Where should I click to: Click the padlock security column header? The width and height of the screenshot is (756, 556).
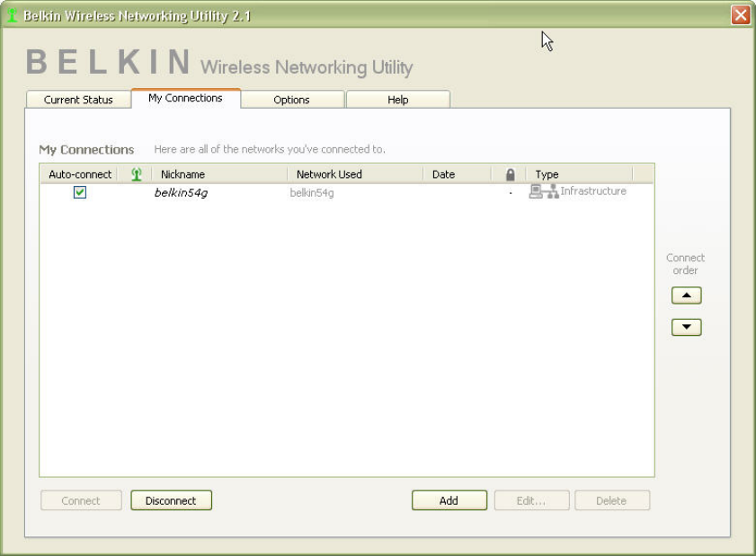pyautogui.click(x=510, y=174)
